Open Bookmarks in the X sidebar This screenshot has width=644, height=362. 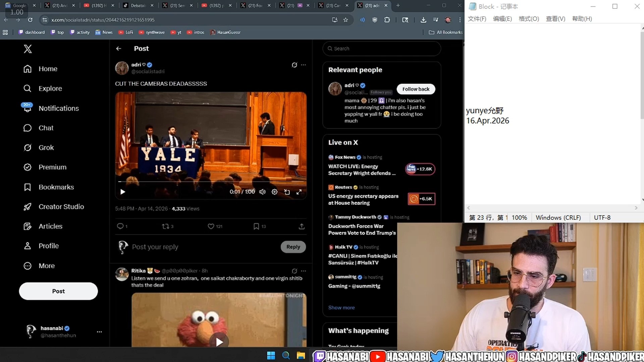49,187
